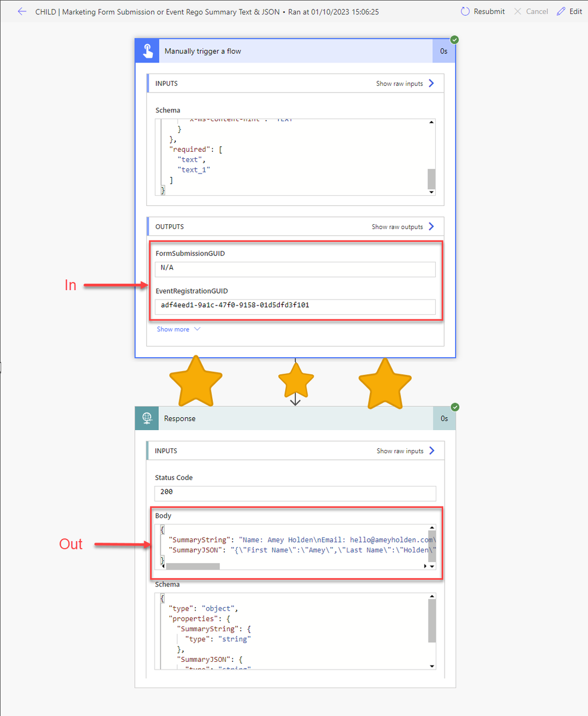Click the Response action globe icon

coord(146,418)
